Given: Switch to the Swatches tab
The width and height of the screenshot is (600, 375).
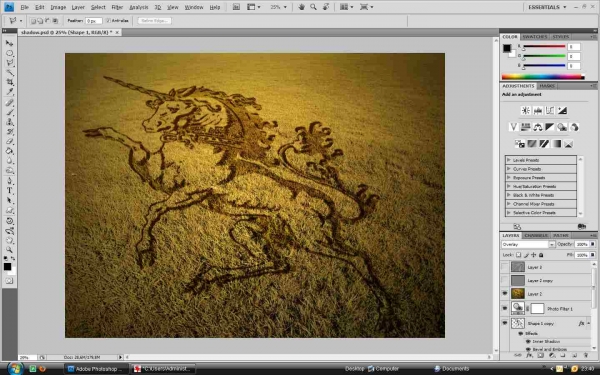Looking at the screenshot, I should [535, 37].
